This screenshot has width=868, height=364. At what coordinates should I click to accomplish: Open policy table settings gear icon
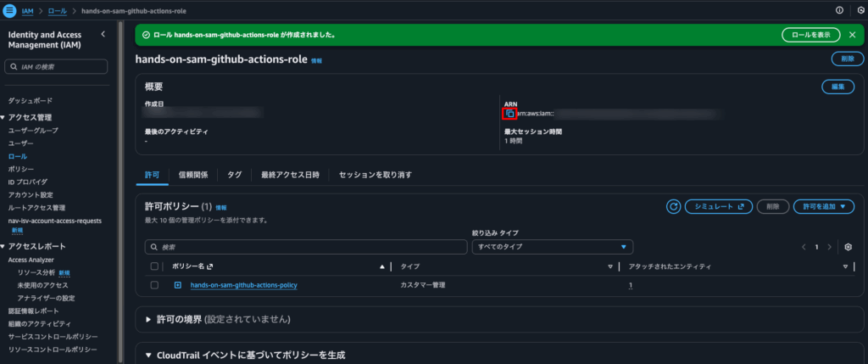click(x=848, y=247)
